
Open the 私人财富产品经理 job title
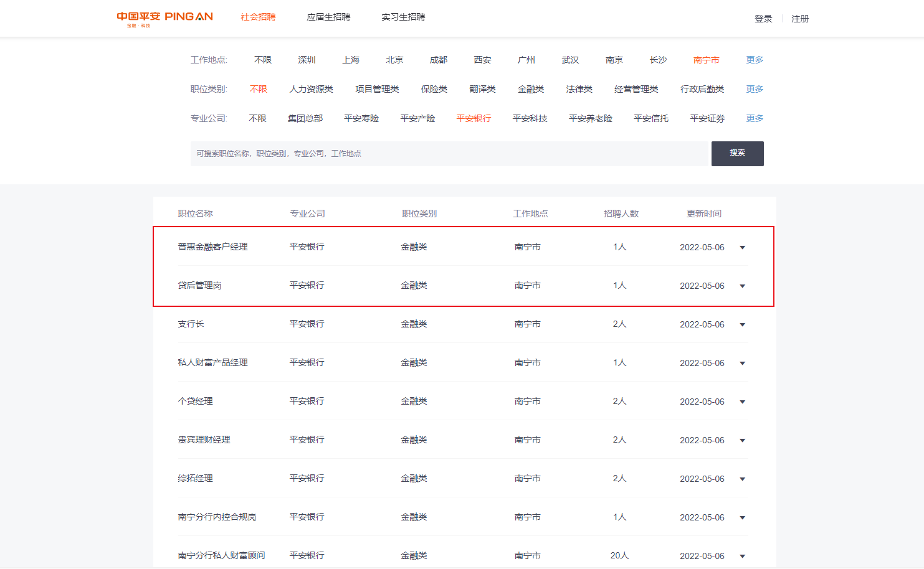point(212,363)
